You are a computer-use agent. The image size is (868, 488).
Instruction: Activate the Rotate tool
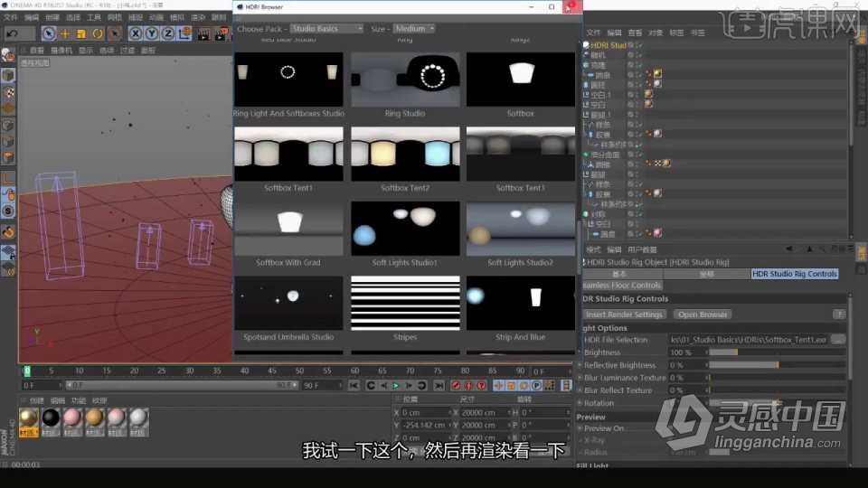[98, 33]
